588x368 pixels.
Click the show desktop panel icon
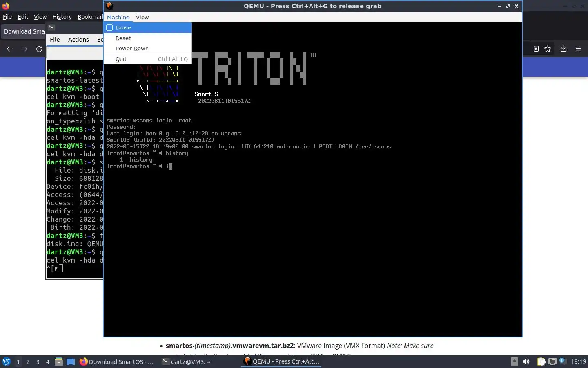[x=71, y=361]
